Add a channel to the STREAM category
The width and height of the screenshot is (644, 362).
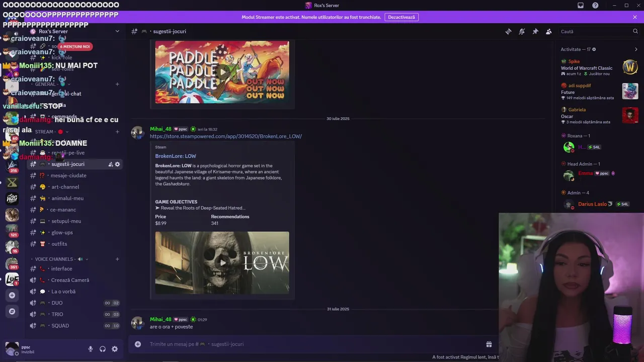[x=117, y=132]
